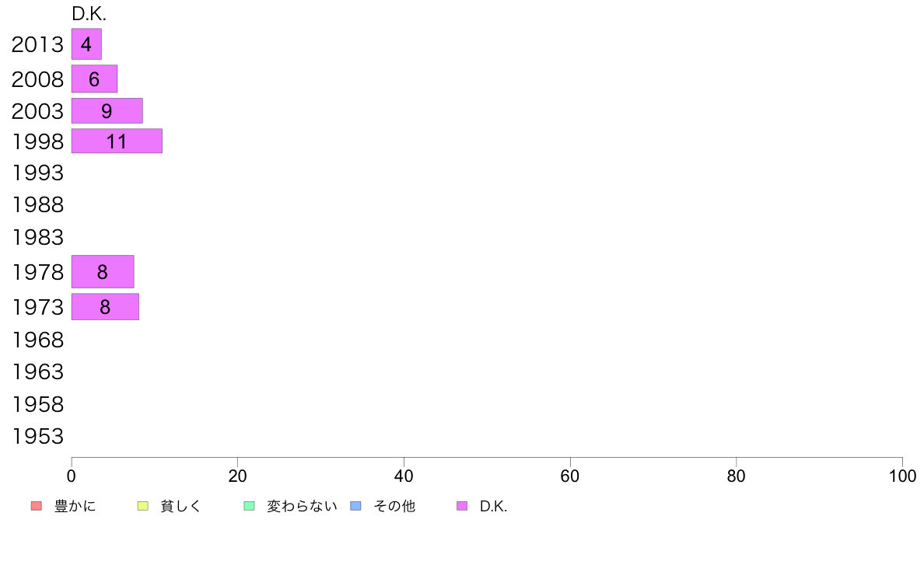Click the yellow 貧しく legend swatch

142,507
